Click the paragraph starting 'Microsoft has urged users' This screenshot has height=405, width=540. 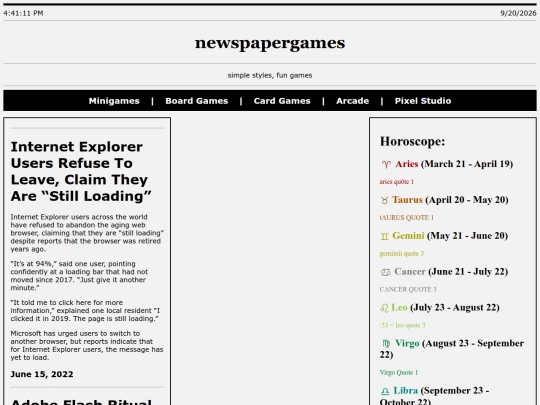tap(87, 345)
